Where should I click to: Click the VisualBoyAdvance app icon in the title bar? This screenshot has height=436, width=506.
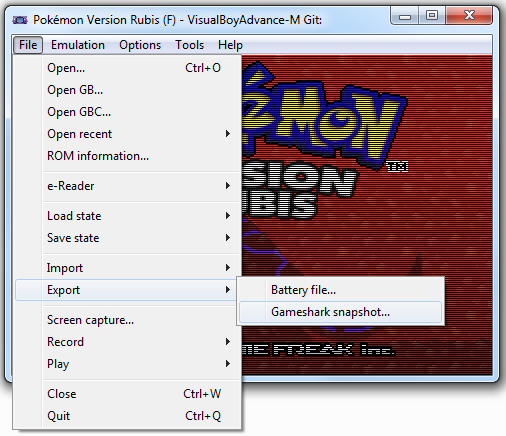pyautogui.click(x=20, y=20)
